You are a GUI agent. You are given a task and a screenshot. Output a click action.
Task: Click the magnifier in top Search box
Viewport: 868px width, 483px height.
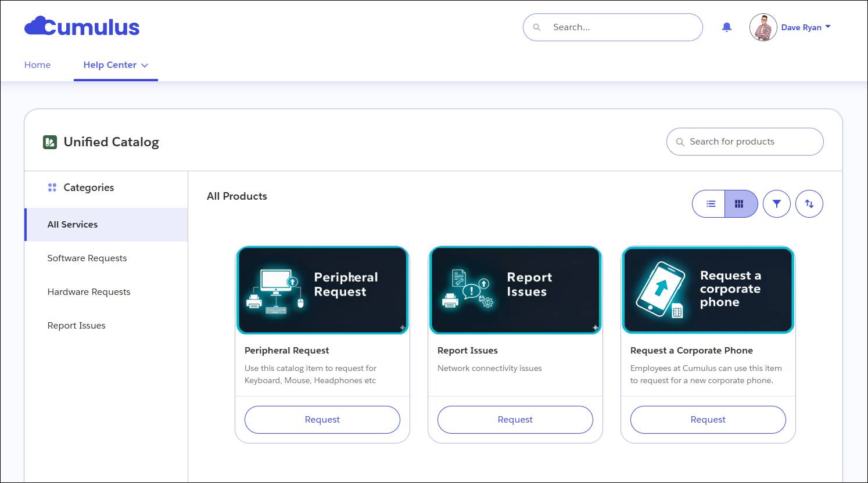(537, 27)
